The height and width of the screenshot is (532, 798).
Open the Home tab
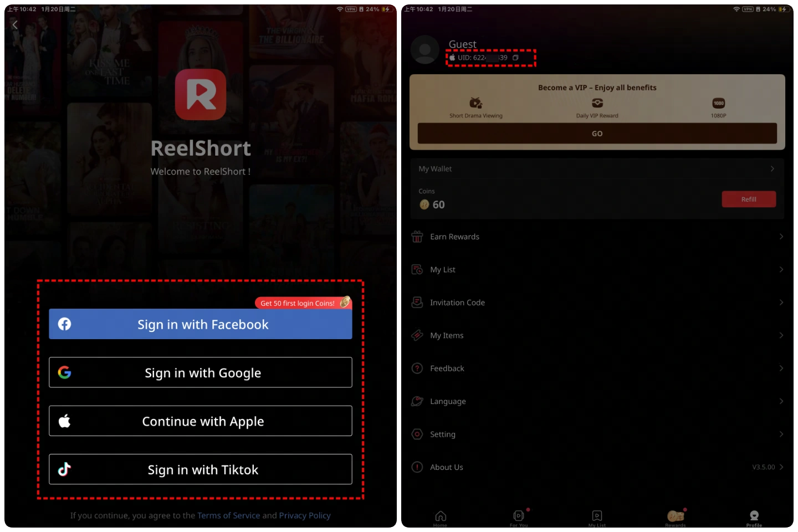(440, 519)
